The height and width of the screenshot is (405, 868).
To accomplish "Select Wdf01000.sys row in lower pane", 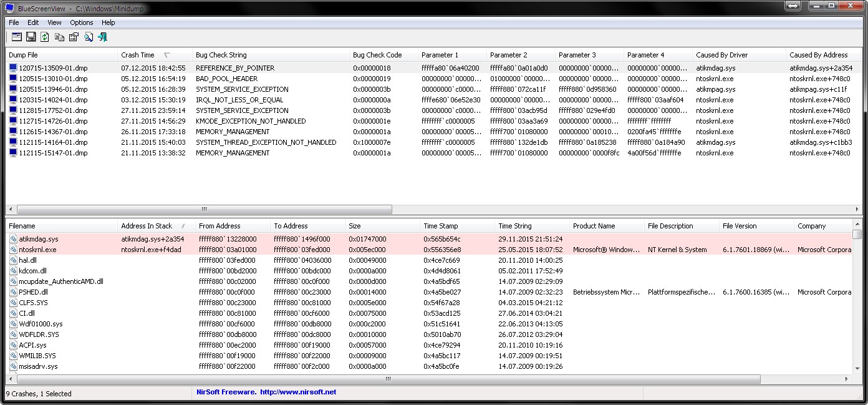I will pyautogui.click(x=429, y=324).
